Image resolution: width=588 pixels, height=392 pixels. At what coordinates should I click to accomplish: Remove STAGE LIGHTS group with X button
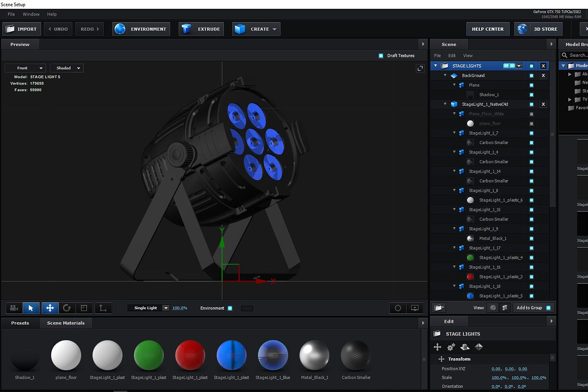click(x=543, y=66)
